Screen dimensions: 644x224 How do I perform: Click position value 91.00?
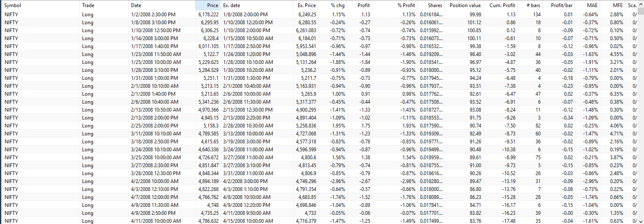[x=475, y=165]
